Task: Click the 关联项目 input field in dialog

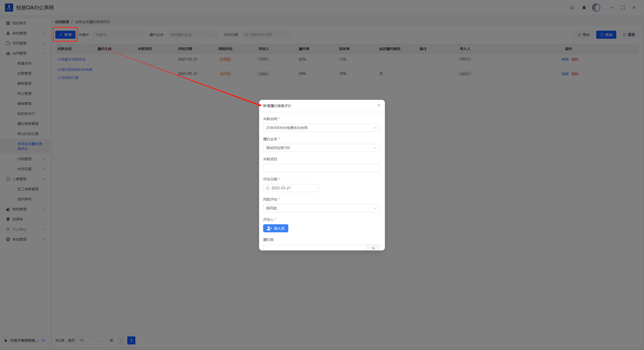Action: pyautogui.click(x=321, y=168)
